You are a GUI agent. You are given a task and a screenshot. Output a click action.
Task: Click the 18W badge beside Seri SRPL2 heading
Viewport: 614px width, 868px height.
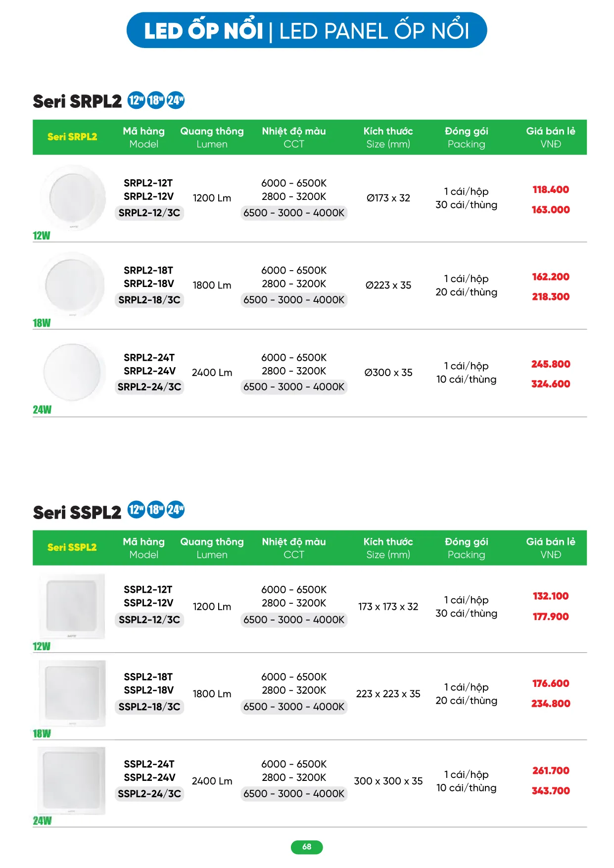pos(156,100)
